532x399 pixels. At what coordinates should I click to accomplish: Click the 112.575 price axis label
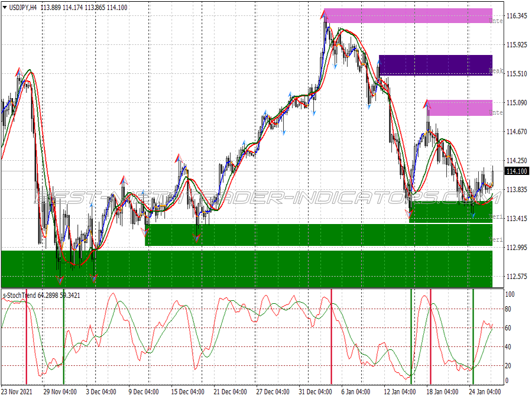517,277
